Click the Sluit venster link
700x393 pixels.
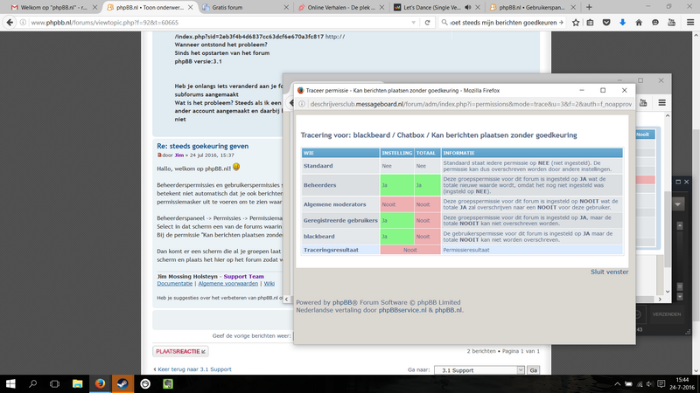(x=609, y=272)
